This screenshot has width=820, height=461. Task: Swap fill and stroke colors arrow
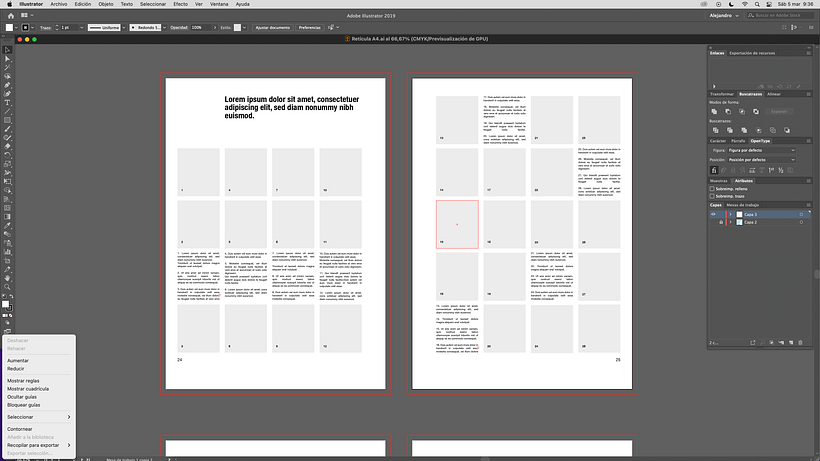pyautogui.click(x=12, y=296)
